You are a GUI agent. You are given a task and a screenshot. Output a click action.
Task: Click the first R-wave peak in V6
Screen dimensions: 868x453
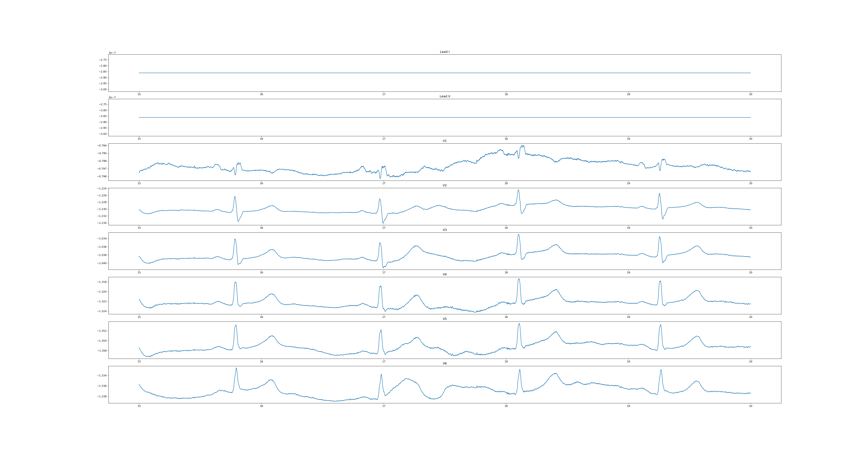click(236, 368)
